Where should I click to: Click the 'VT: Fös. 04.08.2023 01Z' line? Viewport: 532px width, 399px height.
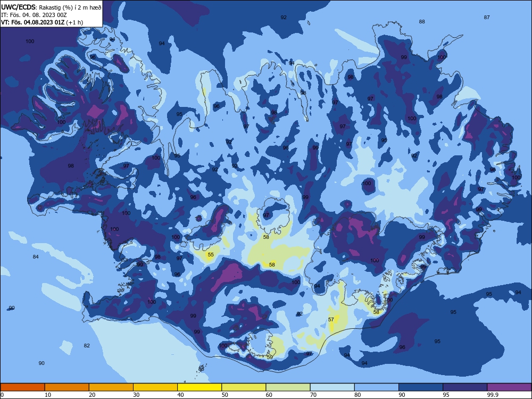point(33,22)
